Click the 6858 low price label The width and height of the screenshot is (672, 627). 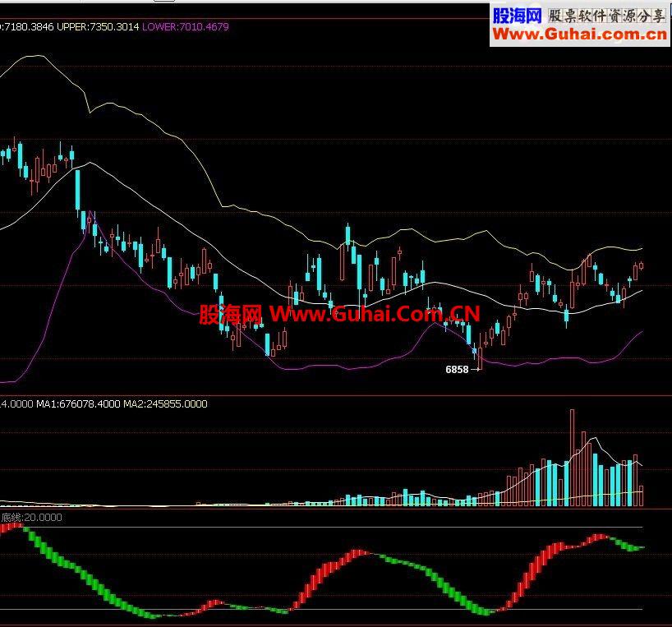(457, 370)
